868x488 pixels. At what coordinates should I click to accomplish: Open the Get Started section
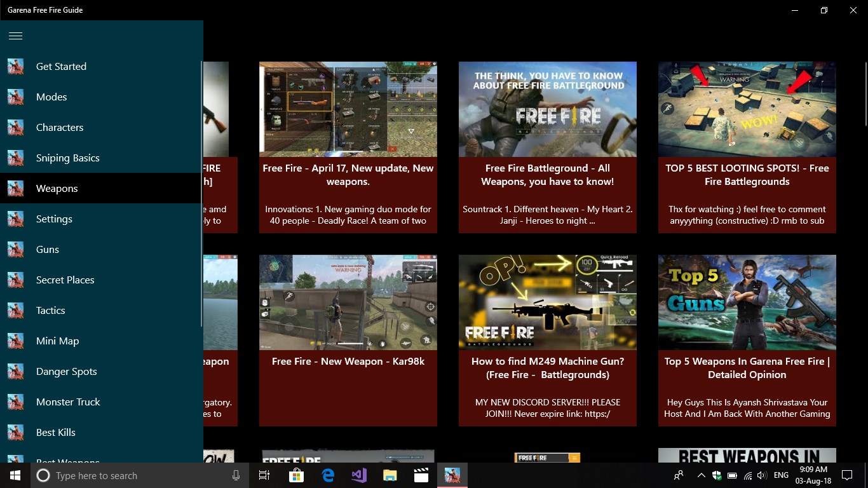pos(100,66)
